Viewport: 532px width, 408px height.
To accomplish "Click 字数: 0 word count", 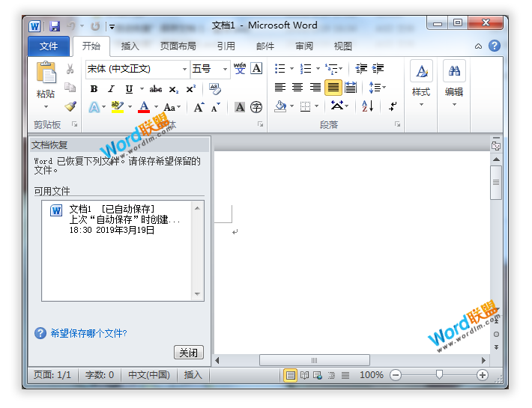I will click(100, 375).
